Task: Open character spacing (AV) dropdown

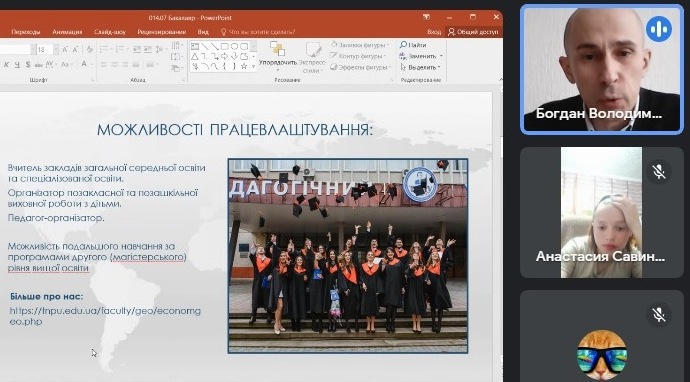Action: (x=51, y=65)
